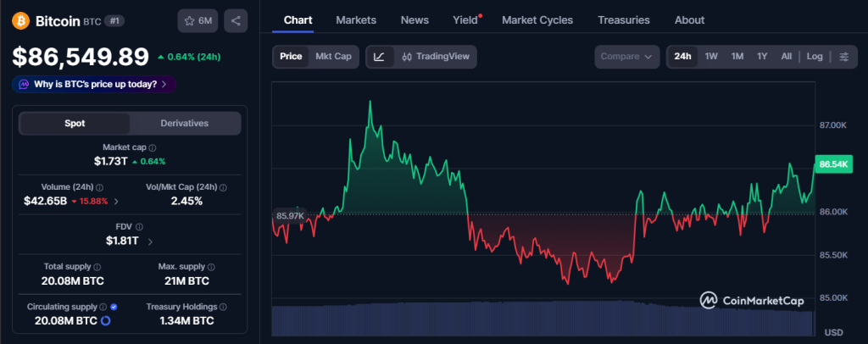The image size is (868, 344).
Task: Click the #1 rank badge
Action: [x=114, y=21]
